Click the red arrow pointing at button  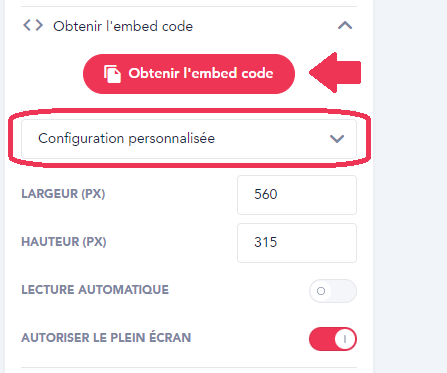click(x=335, y=72)
